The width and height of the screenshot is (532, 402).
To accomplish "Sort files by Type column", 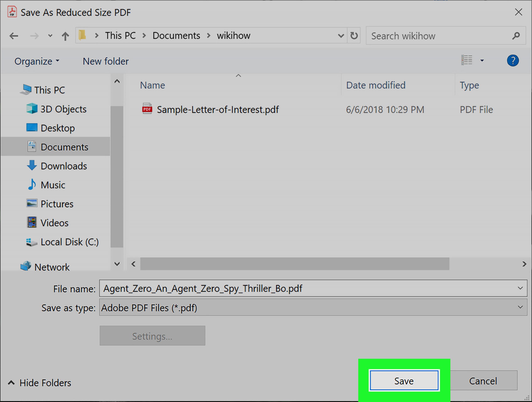I will click(x=469, y=85).
